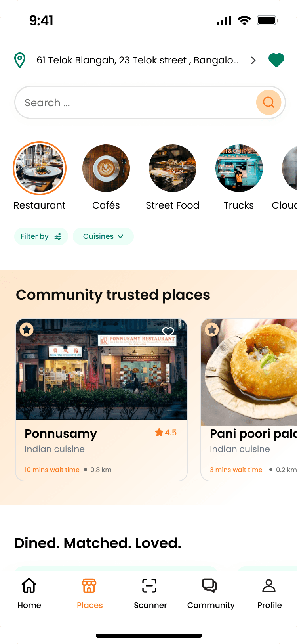Expand address with the right chevron
297x644 pixels.
253,60
